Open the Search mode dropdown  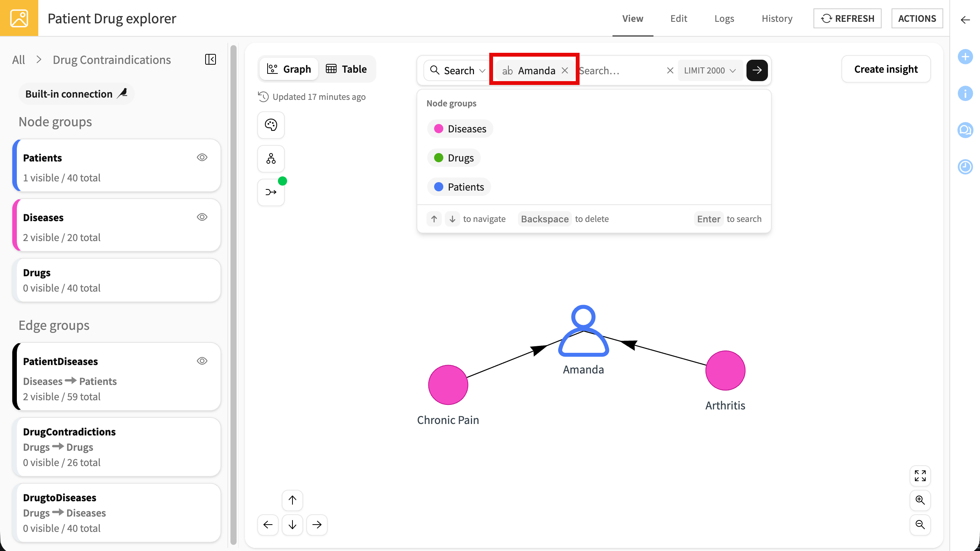pos(457,70)
